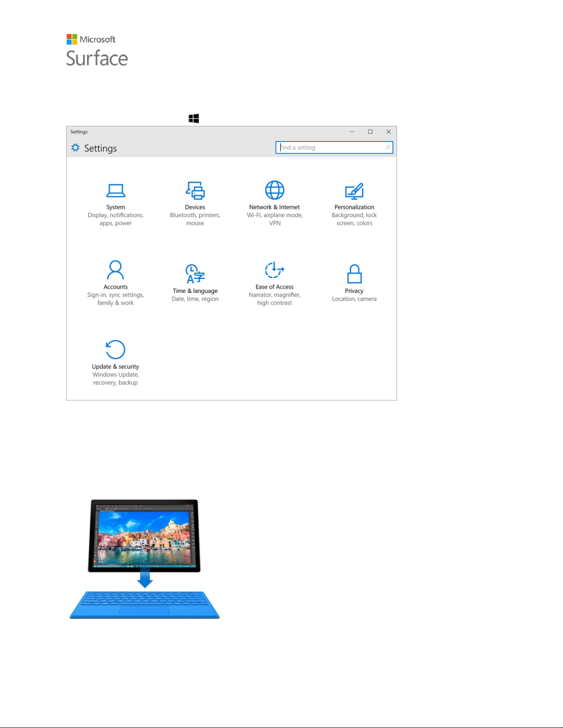Open the Privacy padlock icon

[x=354, y=274]
